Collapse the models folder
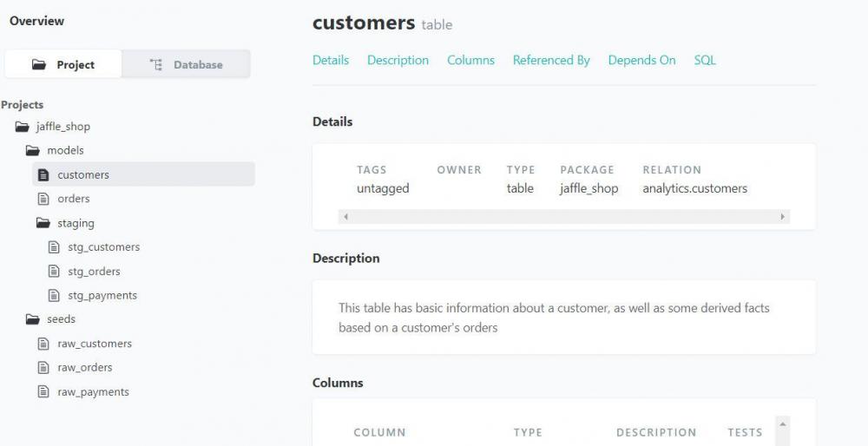Viewport: 868px width, 446px height. point(33,150)
